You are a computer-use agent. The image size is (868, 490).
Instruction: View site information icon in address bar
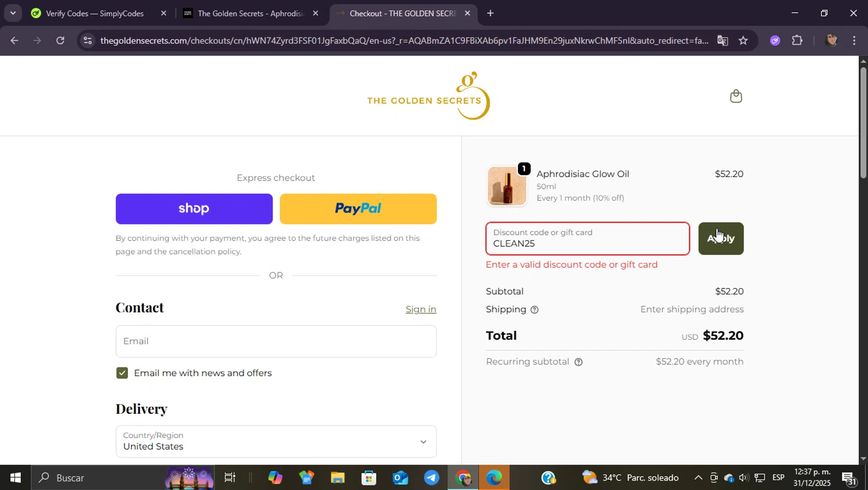click(87, 40)
